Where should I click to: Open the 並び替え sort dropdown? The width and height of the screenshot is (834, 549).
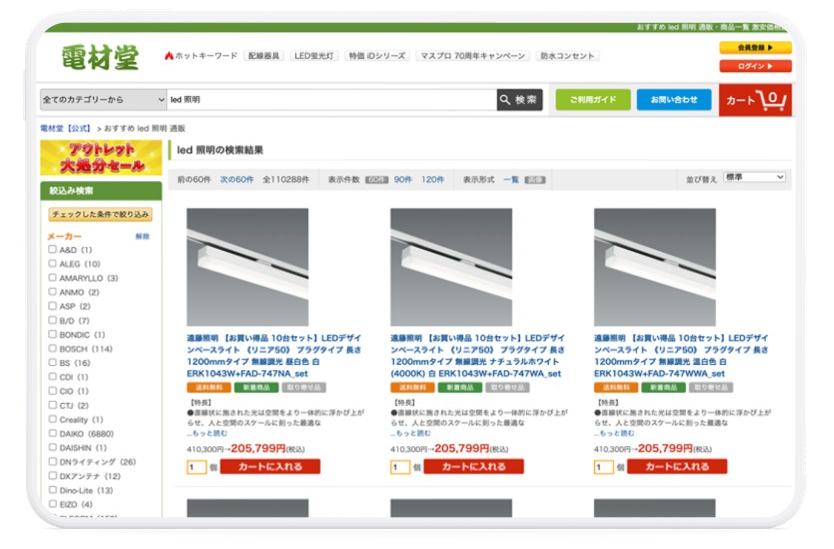tap(754, 177)
